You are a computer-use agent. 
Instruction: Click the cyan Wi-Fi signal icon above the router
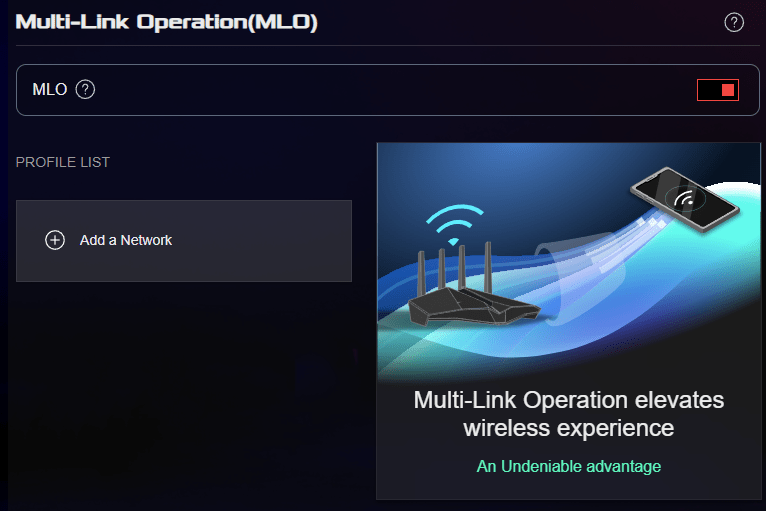click(454, 225)
